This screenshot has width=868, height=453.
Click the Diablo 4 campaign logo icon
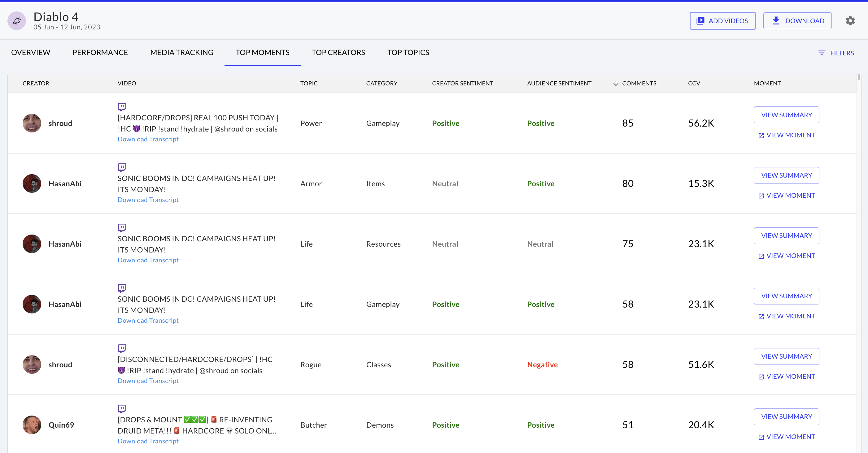(x=17, y=21)
